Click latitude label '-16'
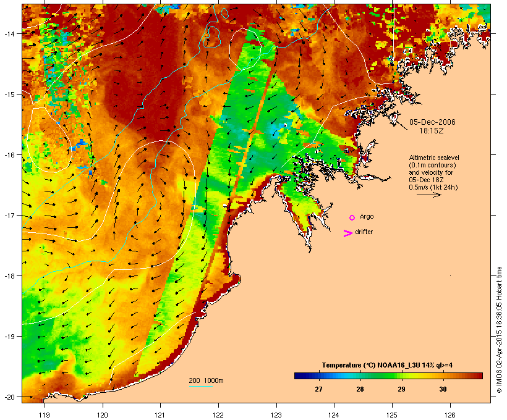 click(x=9, y=155)
